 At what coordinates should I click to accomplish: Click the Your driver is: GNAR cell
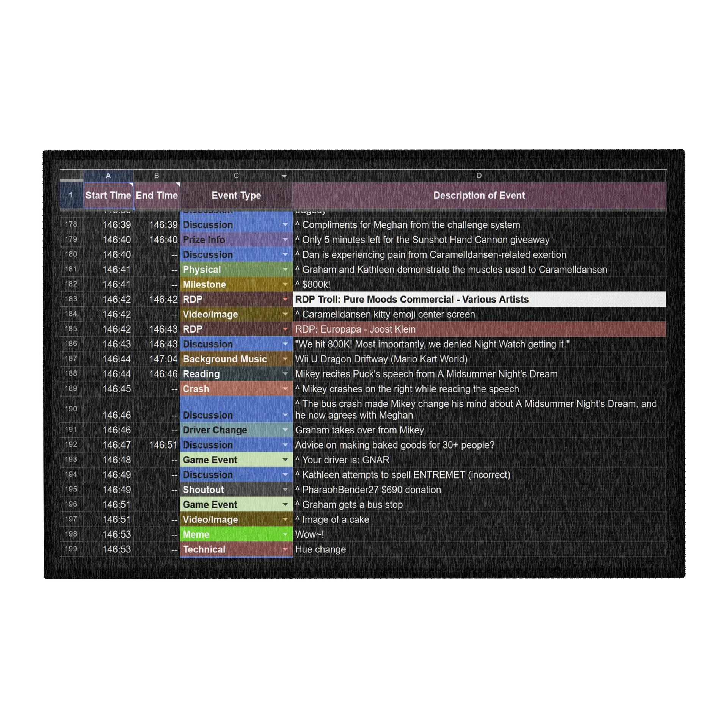(x=479, y=460)
